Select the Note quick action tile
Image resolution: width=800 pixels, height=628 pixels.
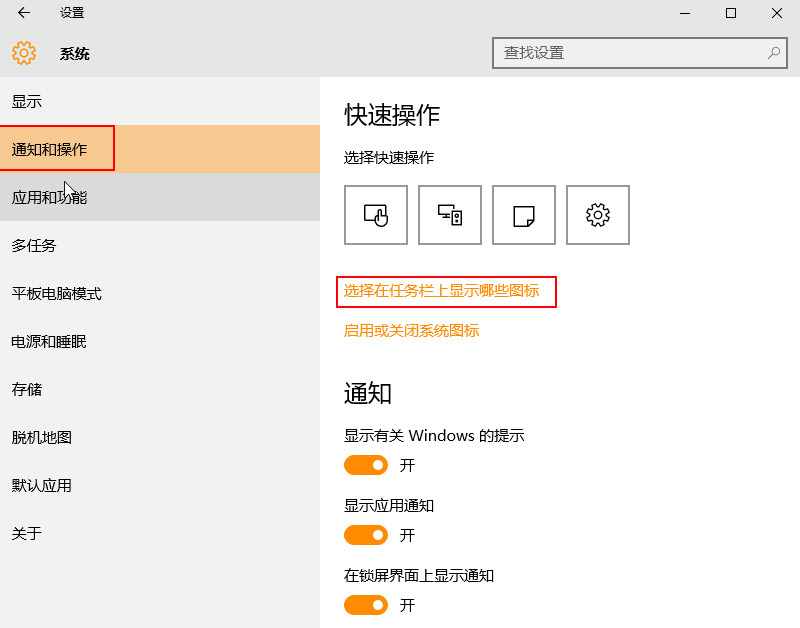[x=524, y=215]
